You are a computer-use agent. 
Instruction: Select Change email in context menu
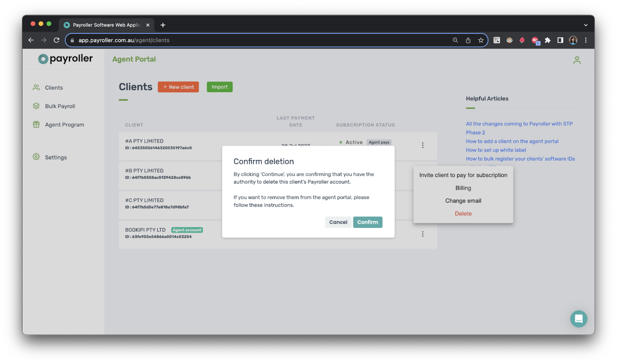(x=463, y=201)
